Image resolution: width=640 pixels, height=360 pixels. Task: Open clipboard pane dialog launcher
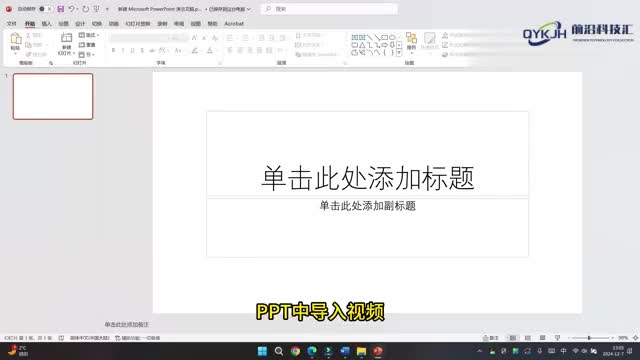point(51,63)
